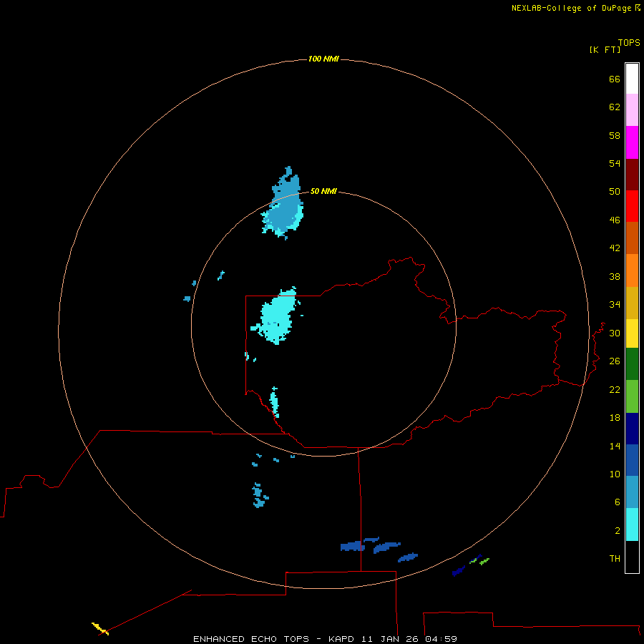Click the "6" legend value

(x=618, y=502)
